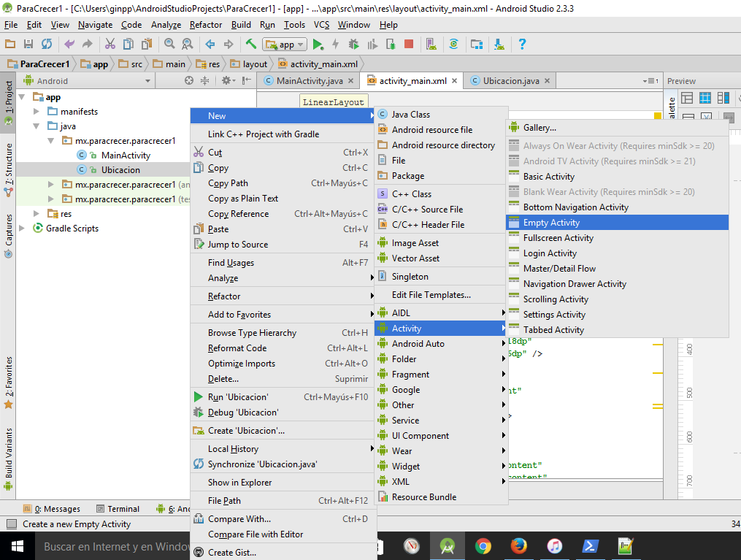This screenshot has height=560, width=741.
Task: Open the Terminal tool window button
Action: (x=118, y=509)
